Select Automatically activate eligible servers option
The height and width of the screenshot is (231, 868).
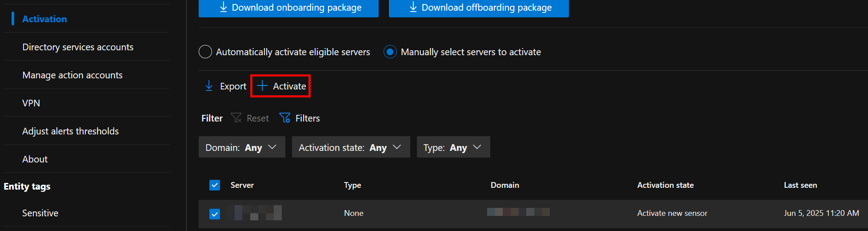pyautogui.click(x=205, y=52)
